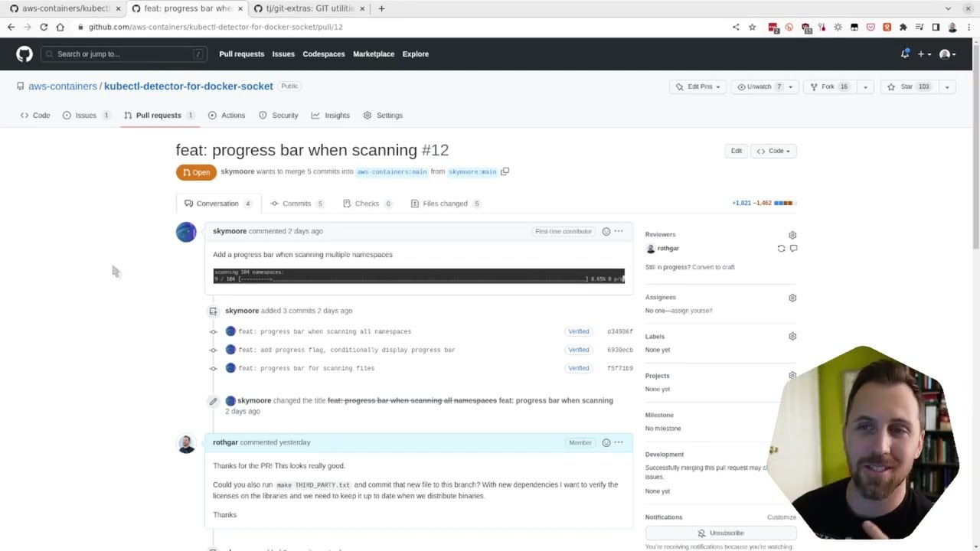Click Convert to draft link
The image size is (980, 551).
713,267
